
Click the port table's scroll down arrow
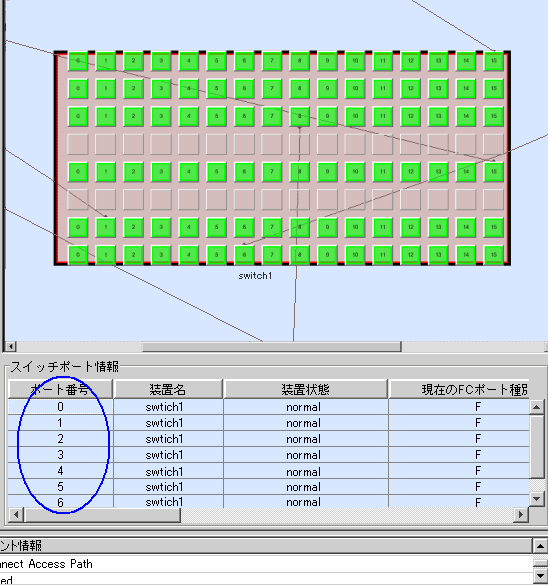[536, 498]
